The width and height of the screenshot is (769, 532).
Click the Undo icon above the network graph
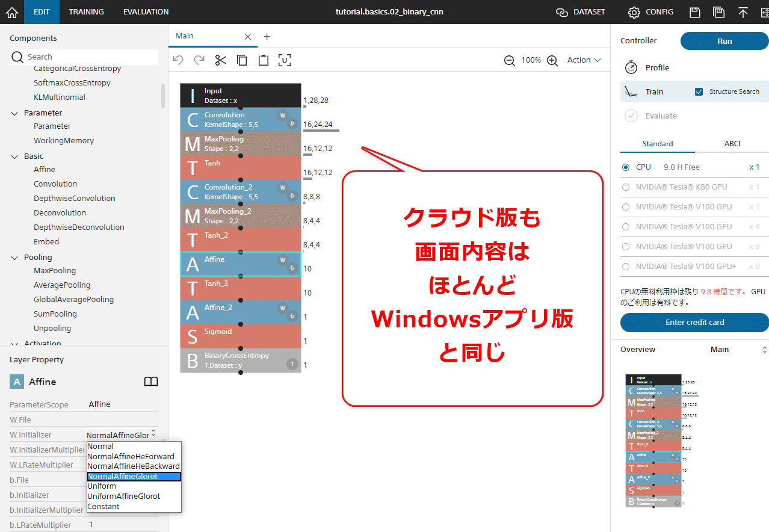click(x=178, y=60)
